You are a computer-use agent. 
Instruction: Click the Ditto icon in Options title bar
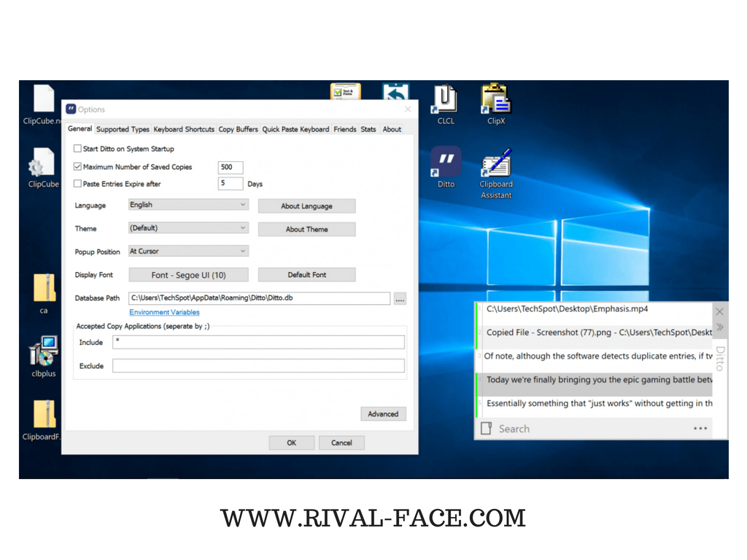(x=71, y=109)
